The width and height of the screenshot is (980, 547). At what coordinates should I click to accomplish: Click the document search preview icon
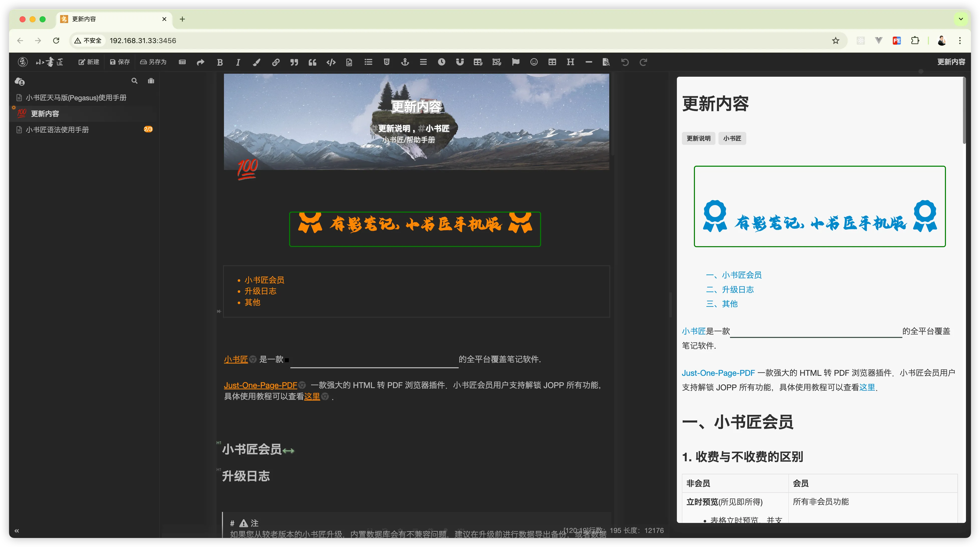[x=606, y=62]
